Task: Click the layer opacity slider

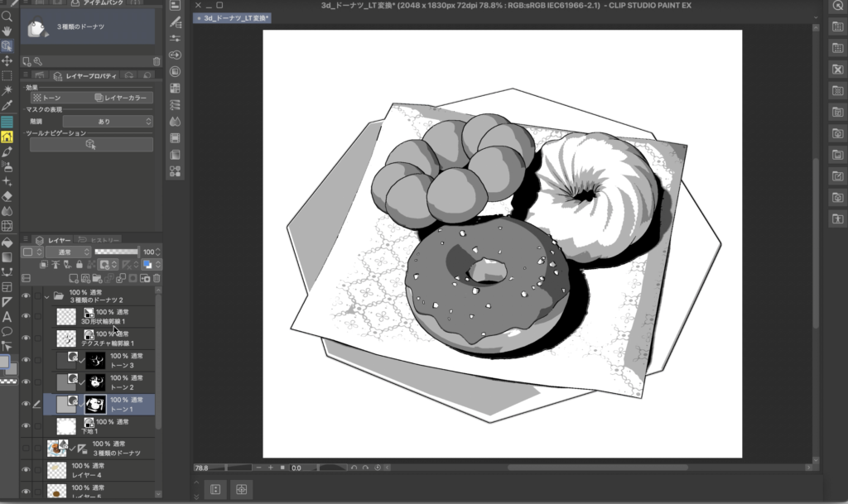Action: pos(116,252)
